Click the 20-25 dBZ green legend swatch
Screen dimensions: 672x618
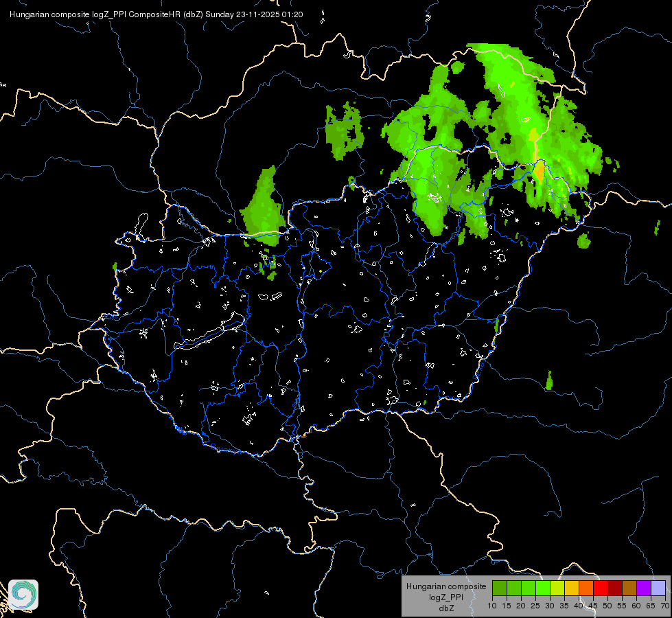[x=529, y=588]
